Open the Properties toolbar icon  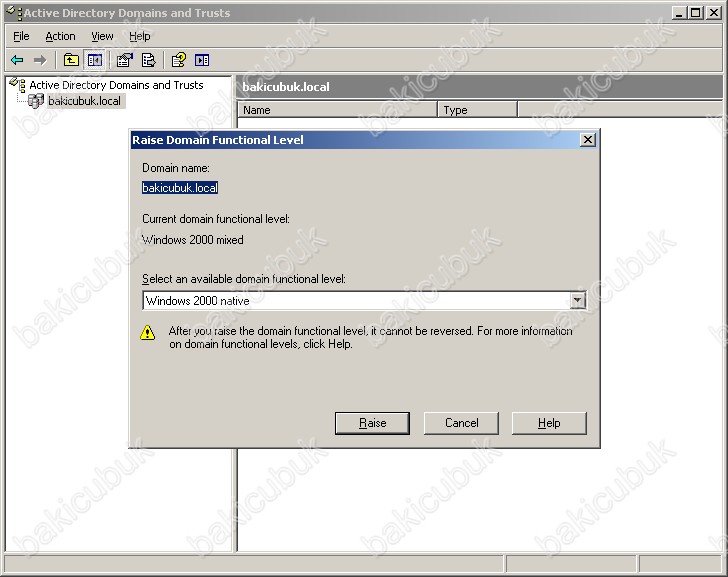124,60
